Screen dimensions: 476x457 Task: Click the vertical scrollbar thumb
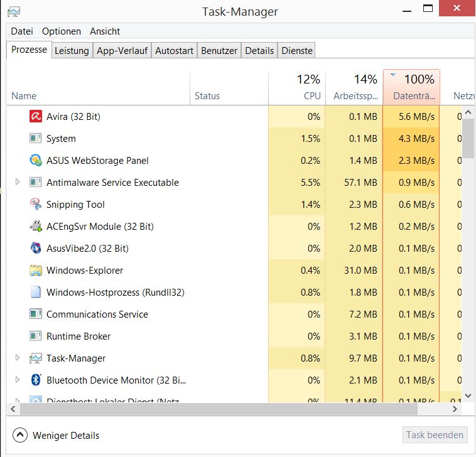click(468, 138)
